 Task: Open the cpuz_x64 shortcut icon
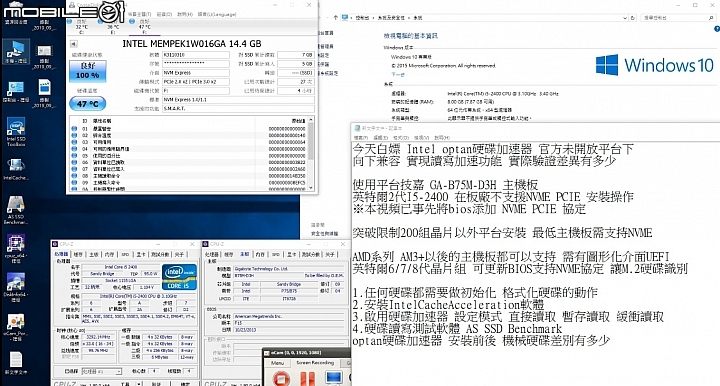(x=16, y=248)
